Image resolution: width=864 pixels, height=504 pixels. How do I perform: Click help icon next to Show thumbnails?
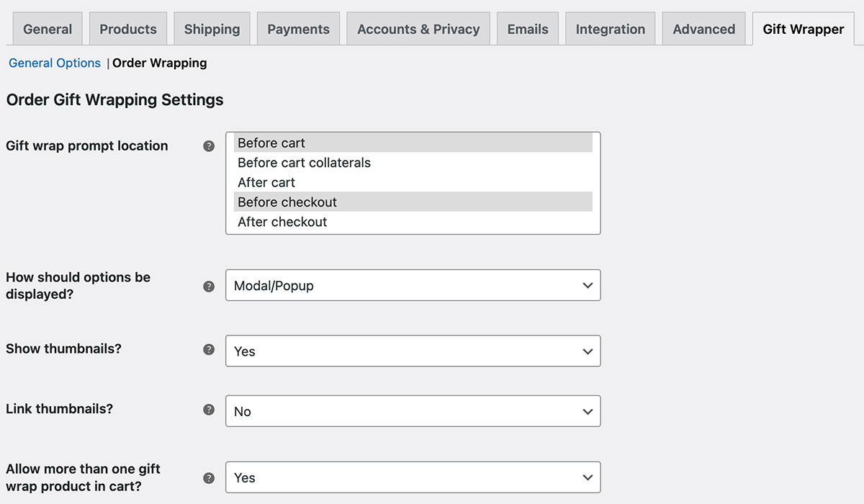[x=209, y=349]
